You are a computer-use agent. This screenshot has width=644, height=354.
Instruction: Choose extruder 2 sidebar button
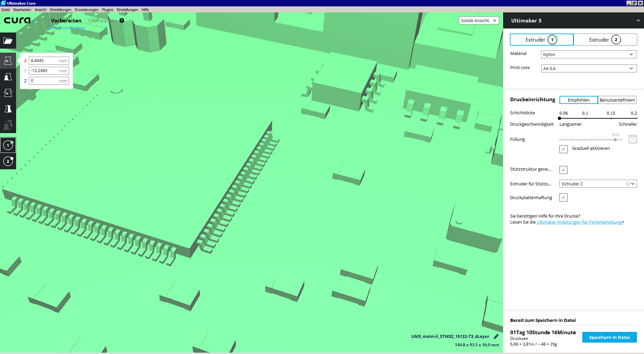click(8, 161)
